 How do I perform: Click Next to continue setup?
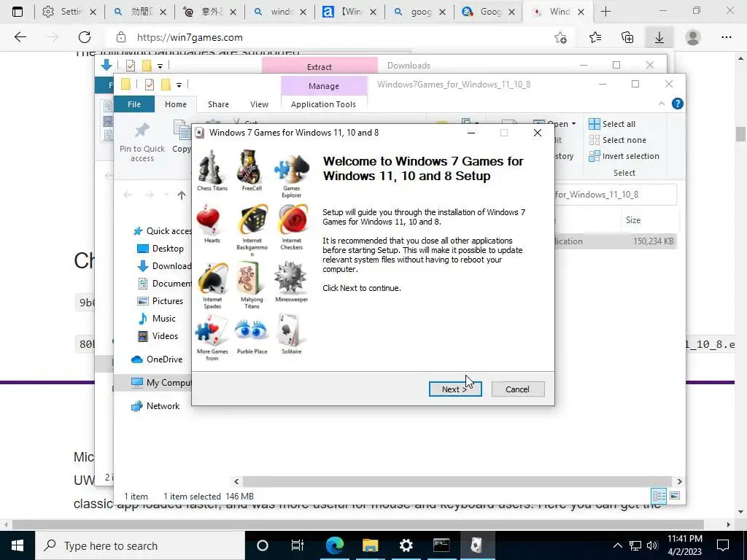(x=455, y=389)
